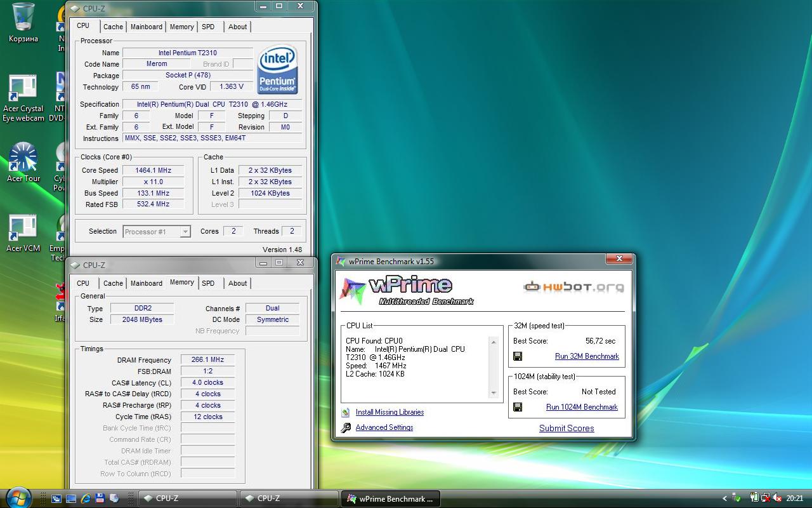Switch to Mainboard tab in upper CPU-Z
The image size is (812, 508).
click(x=147, y=27)
